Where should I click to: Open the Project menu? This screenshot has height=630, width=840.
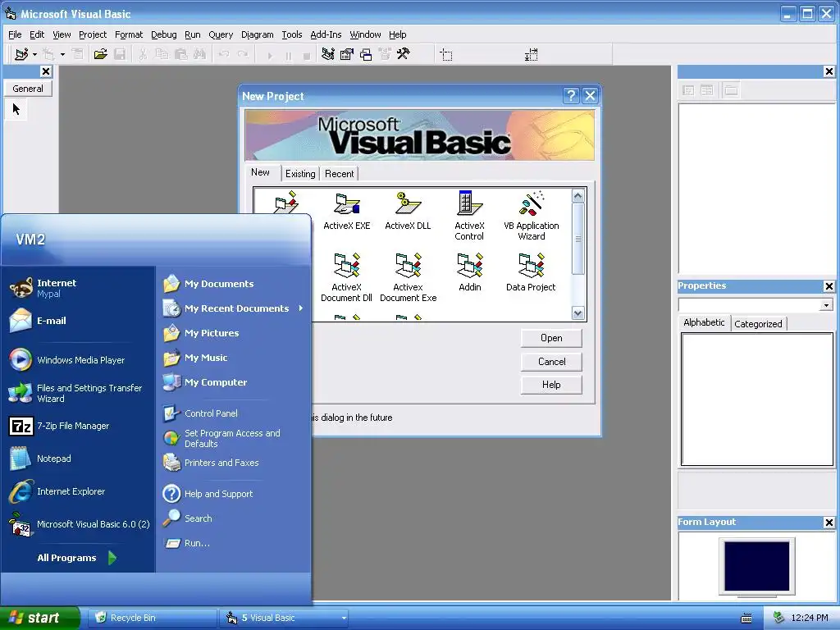click(x=93, y=34)
